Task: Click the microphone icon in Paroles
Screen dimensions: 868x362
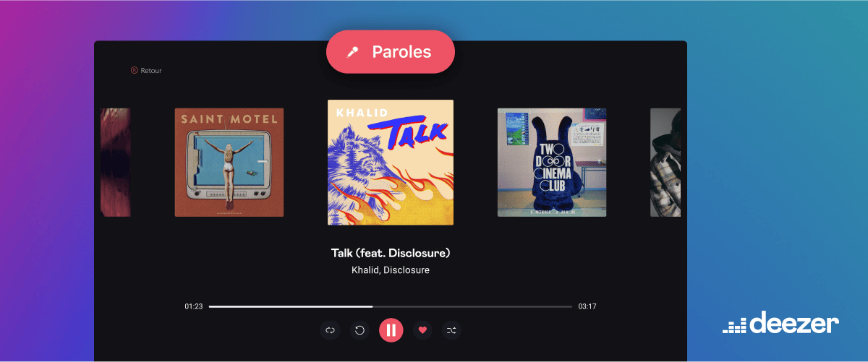Action: click(353, 52)
